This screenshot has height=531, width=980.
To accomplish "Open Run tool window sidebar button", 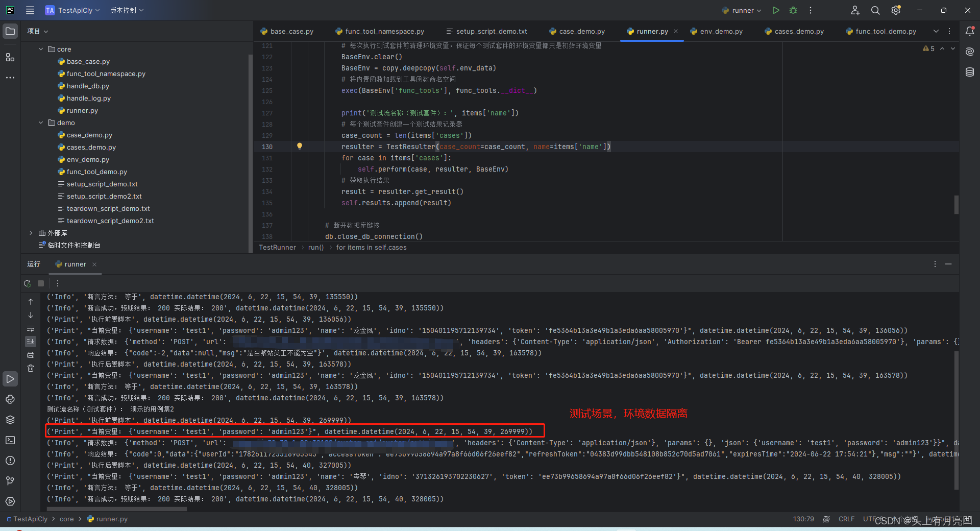I will pos(10,379).
